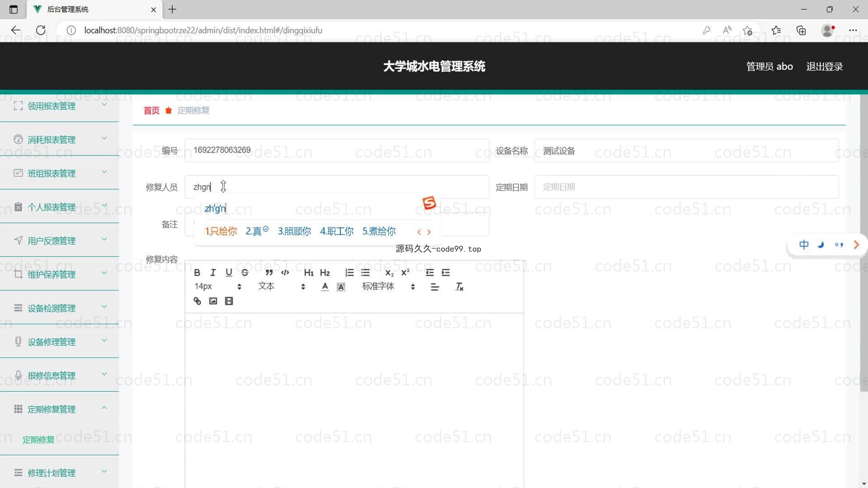Choose IME candidate 5.煮给你
This screenshot has width=868, height=488.
[x=379, y=231]
